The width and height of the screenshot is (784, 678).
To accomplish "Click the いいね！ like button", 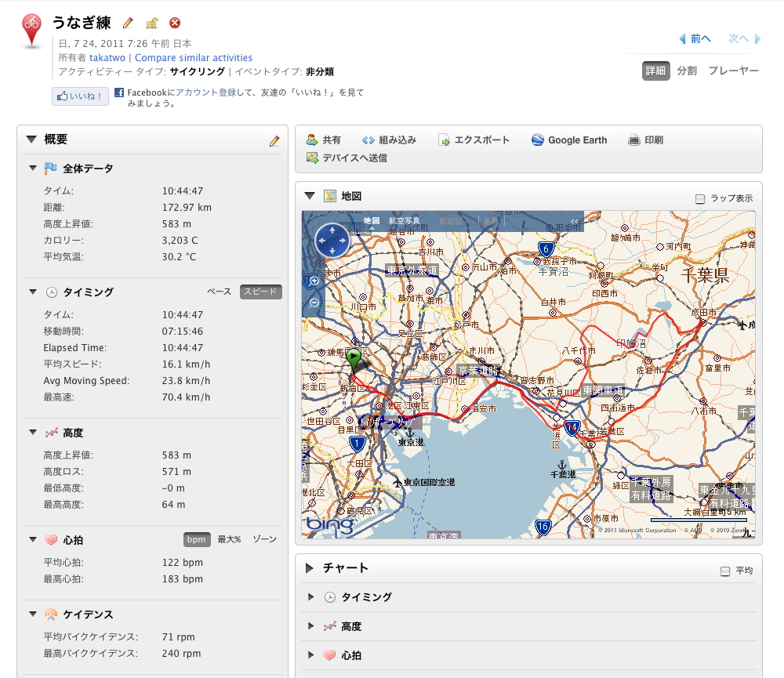I will click(x=80, y=96).
